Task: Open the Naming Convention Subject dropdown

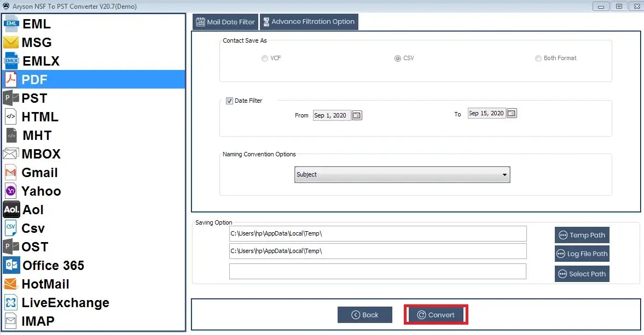Action: [402, 175]
